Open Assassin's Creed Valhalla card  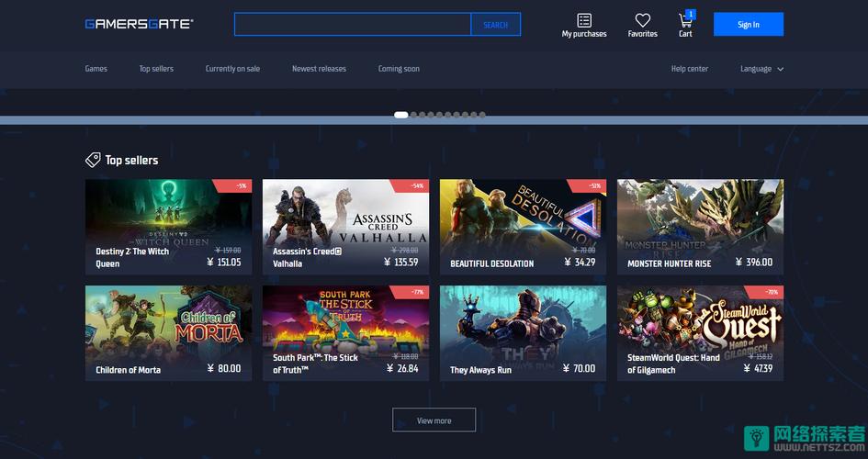(x=345, y=227)
